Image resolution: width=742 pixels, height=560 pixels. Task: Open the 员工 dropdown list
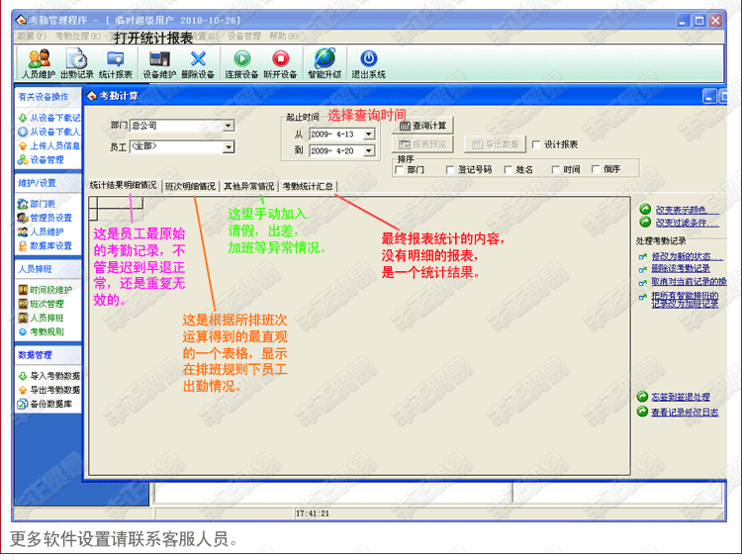(229, 146)
